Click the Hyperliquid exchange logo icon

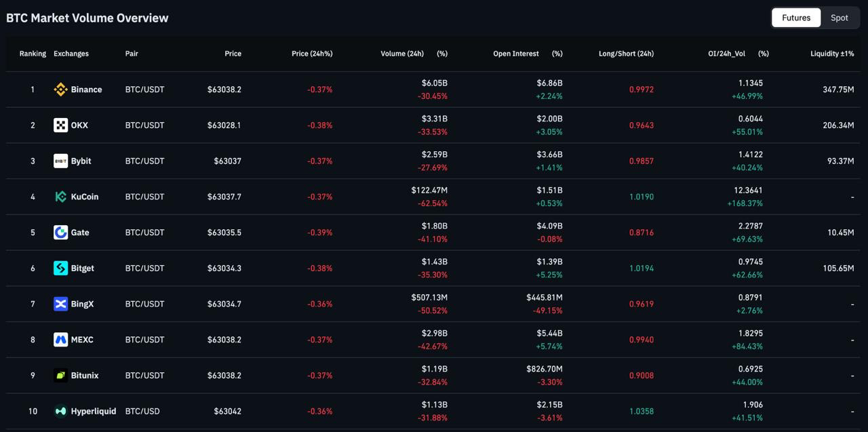coord(60,411)
